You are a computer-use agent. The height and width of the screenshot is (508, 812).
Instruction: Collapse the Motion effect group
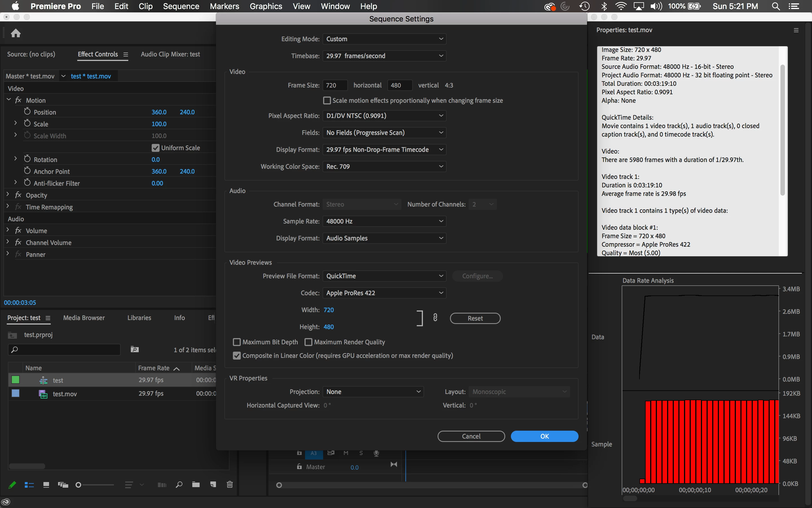tap(9, 100)
